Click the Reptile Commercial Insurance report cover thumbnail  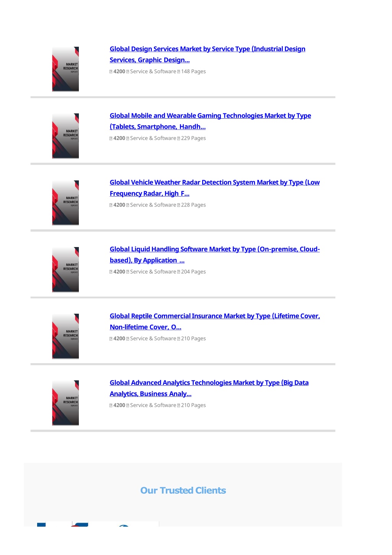click(x=65, y=336)
